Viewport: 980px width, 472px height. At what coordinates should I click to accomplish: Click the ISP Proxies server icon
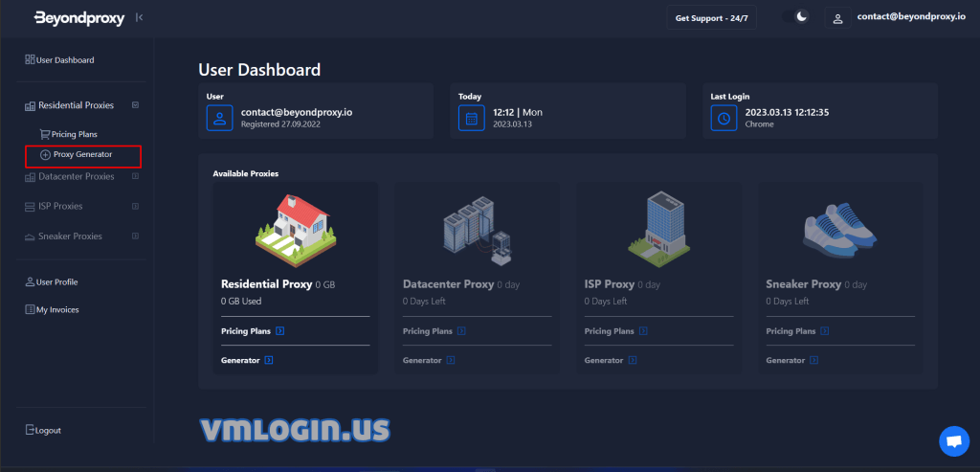tap(30, 206)
